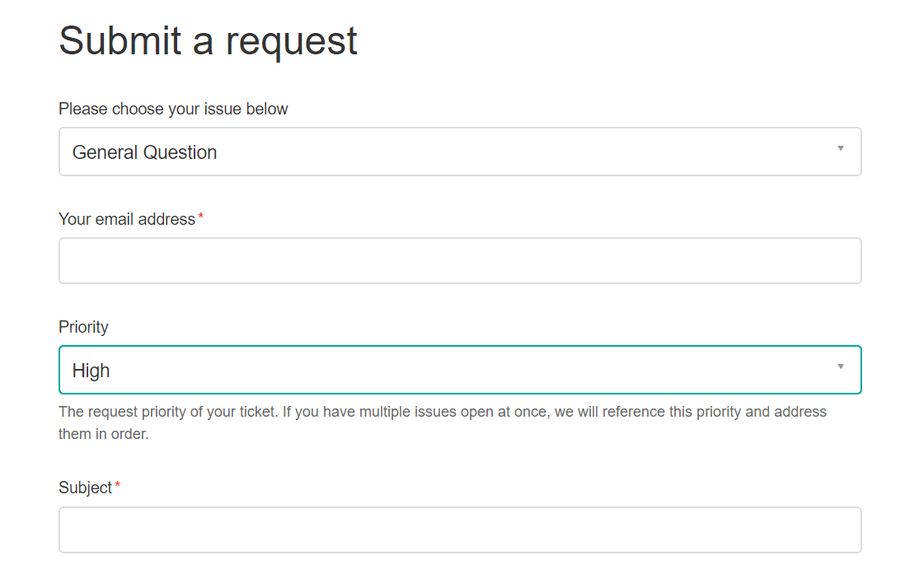Select the "General Question" text in dropdown
The image size is (919, 588).
tap(145, 152)
